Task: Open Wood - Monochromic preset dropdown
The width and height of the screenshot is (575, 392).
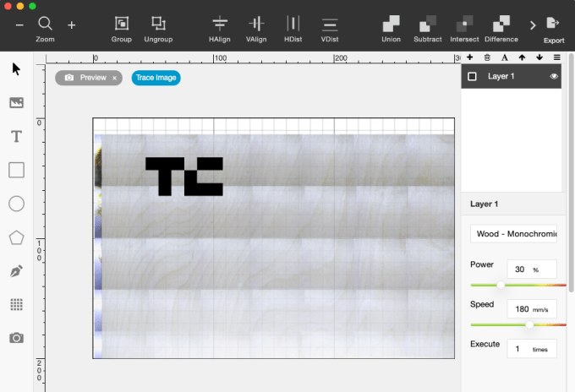Action: pyautogui.click(x=513, y=233)
